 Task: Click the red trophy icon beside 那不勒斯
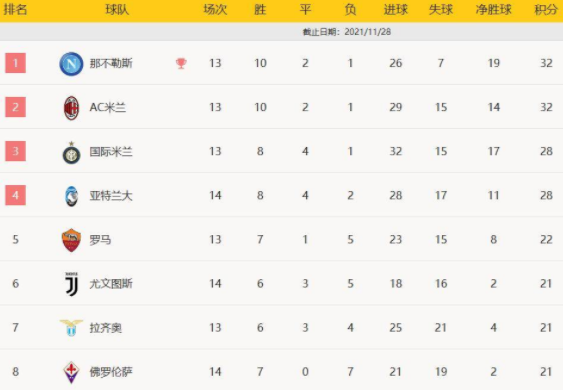pos(181,64)
